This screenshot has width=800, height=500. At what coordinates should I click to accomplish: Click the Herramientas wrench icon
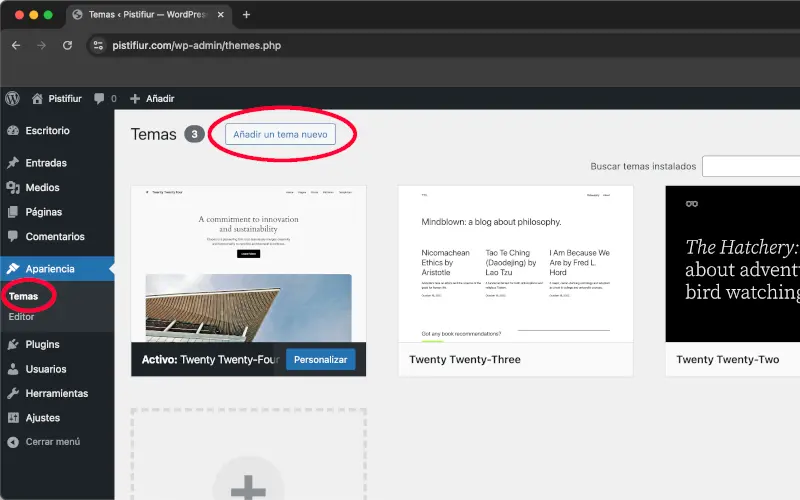(x=13, y=393)
